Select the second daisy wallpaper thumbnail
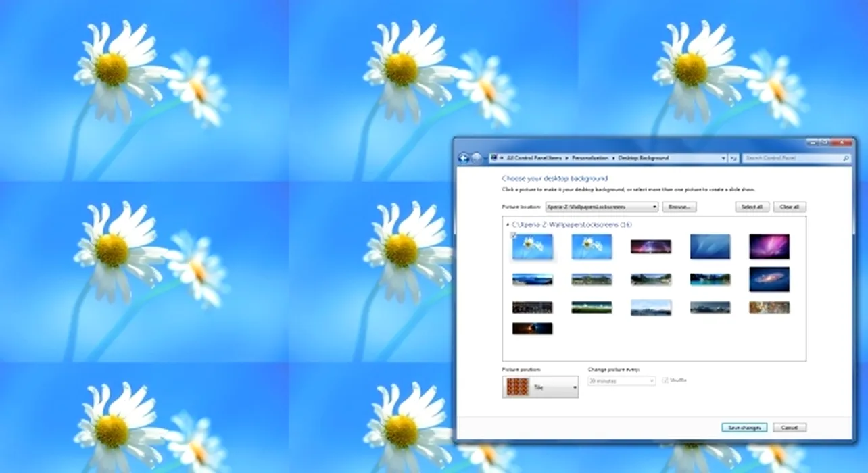The height and width of the screenshot is (473, 868). click(592, 247)
